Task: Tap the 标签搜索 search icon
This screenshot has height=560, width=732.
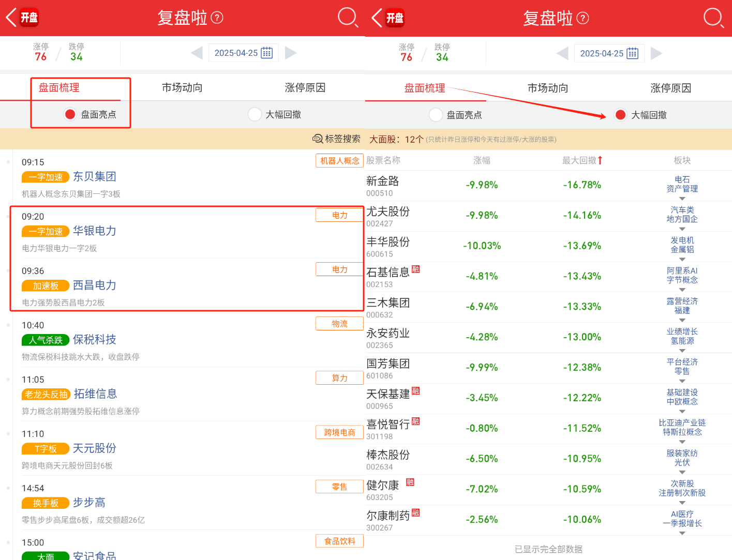Action: click(318, 139)
